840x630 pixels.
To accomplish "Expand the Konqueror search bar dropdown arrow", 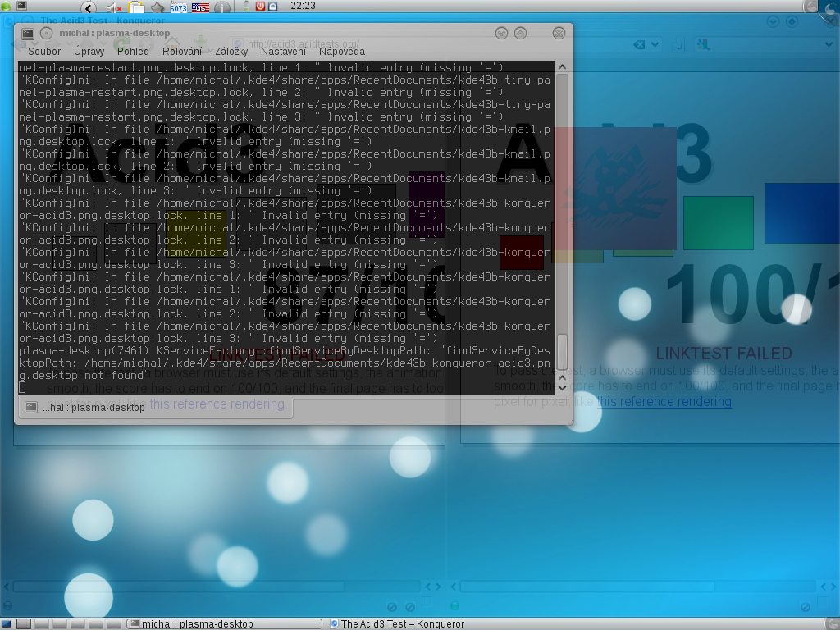I will [x=829, y=44].
